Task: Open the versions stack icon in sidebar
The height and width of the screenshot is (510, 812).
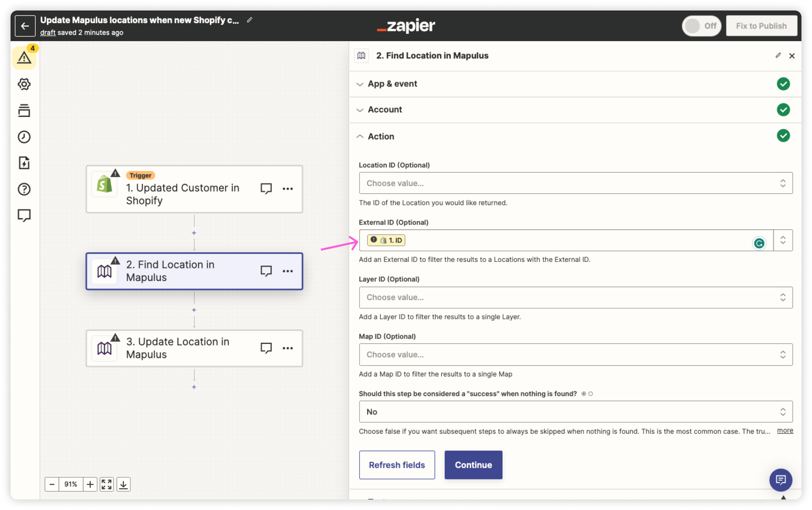Action: tap(24, 111)
